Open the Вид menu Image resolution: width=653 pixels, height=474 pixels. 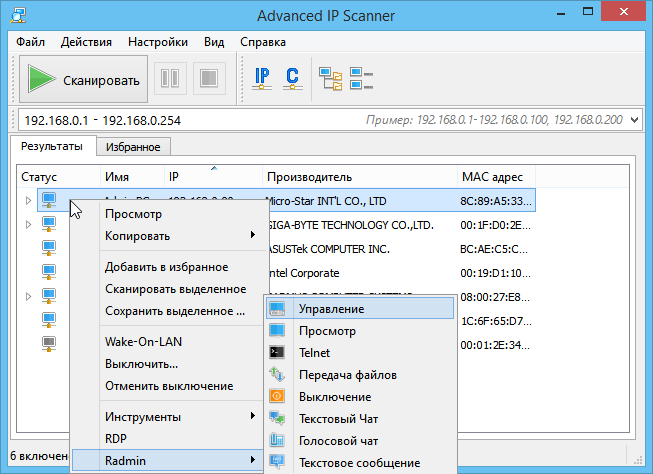coord(214,42)
